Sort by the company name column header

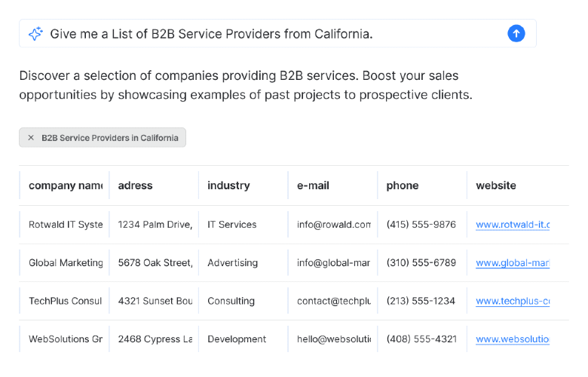65,185
